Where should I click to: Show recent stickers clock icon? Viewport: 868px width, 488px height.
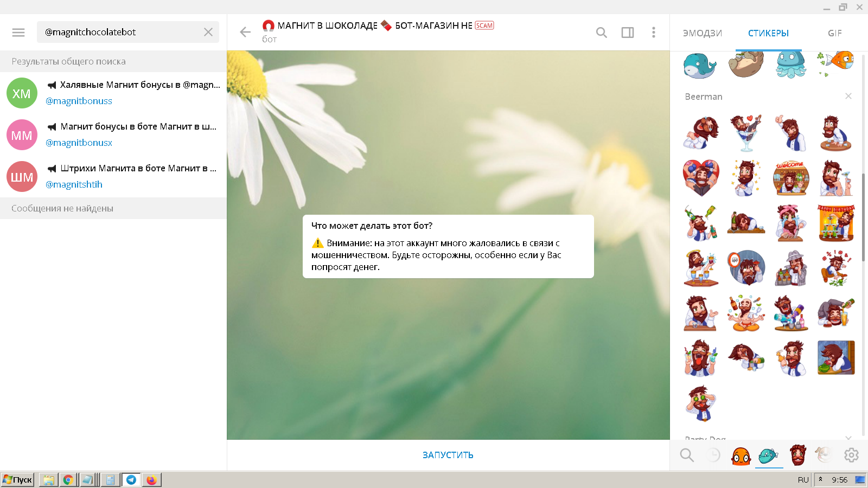point(713,455)
